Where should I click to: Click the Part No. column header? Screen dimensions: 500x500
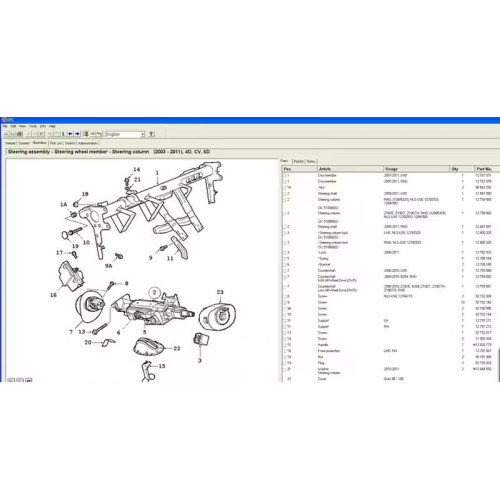coord(484,169)
